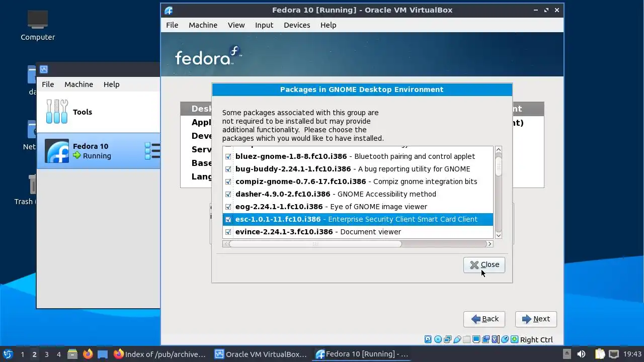Click the installer Next button
The width and height of the screenshot is (644, 362).
pyautogui.click(x=536, y=319)
